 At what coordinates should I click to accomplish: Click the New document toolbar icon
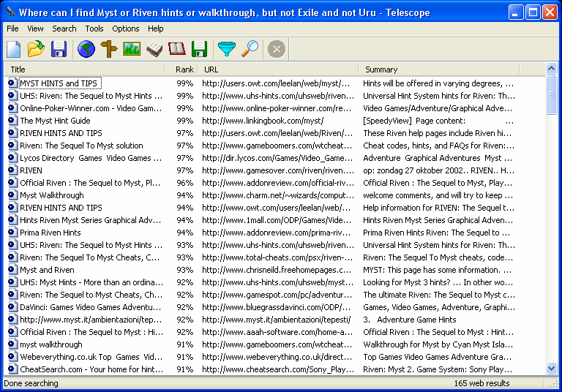(14, 49)
